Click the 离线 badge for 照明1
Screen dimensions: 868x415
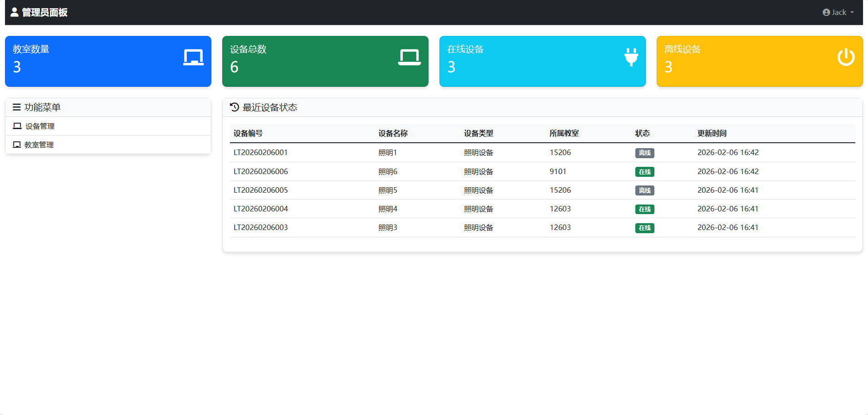tap(644, 153)
